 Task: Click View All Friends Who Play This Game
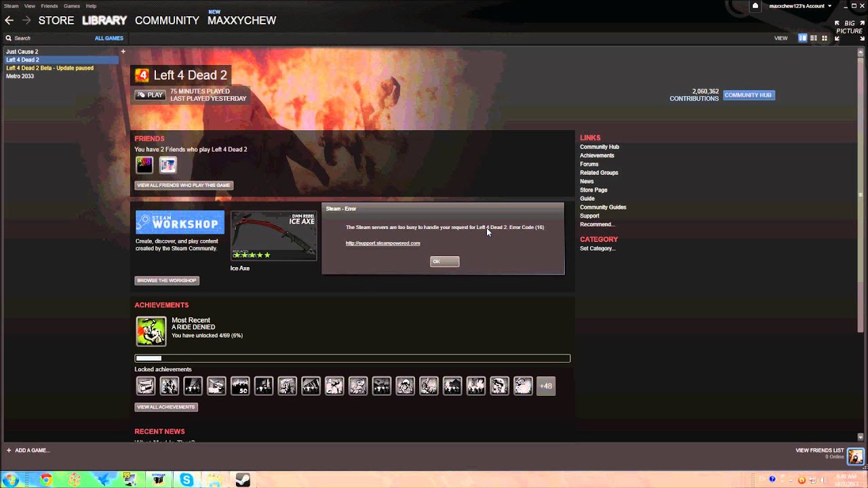click(184, 185)
